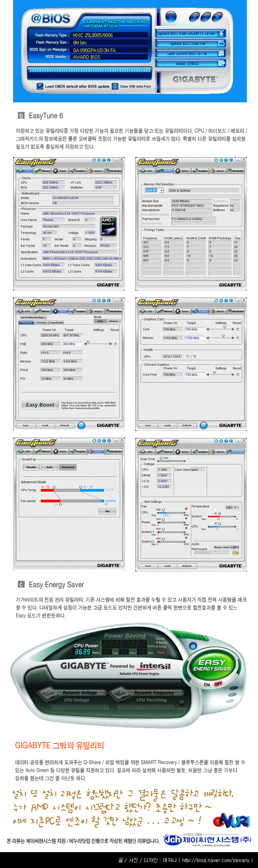This screenshot has width=258, height=868.
Task: Click Set button in Smart Fan window
Action: pos(107,511)
